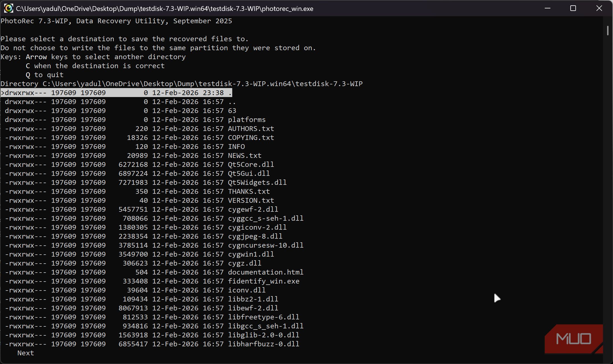Click the 'C when the destination is correct' line
This screenshot has width=613, height=364.
95,66
